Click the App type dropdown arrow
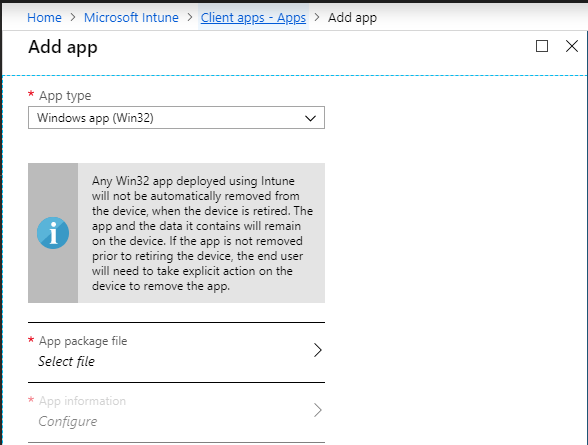Image resolution: width=588 pixels, height=445 pixels. click(x=310, y=118)
